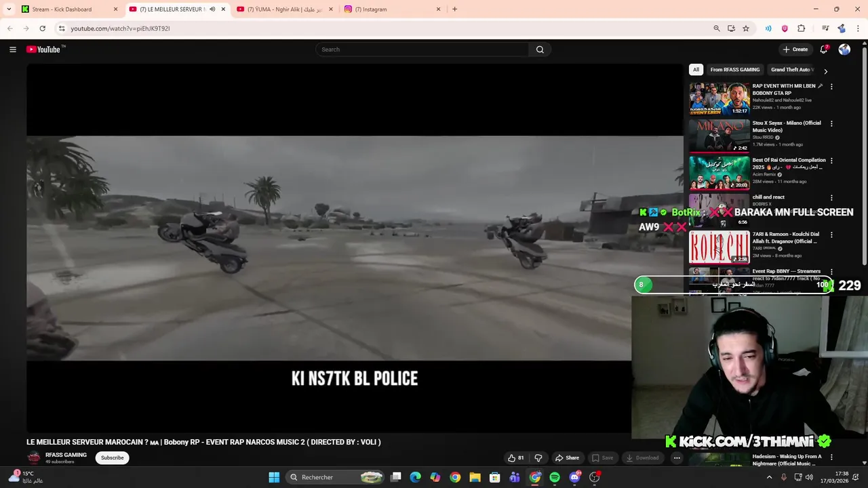Open Stou X Sayax Milano thumbnail
Screen dimensions: 868x488
(x=719, y=136)
